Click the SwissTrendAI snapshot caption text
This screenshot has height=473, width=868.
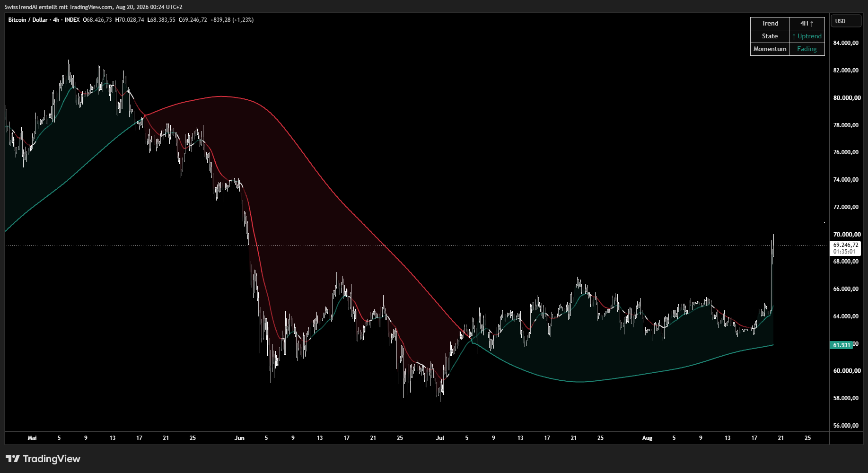pos(94,7)
